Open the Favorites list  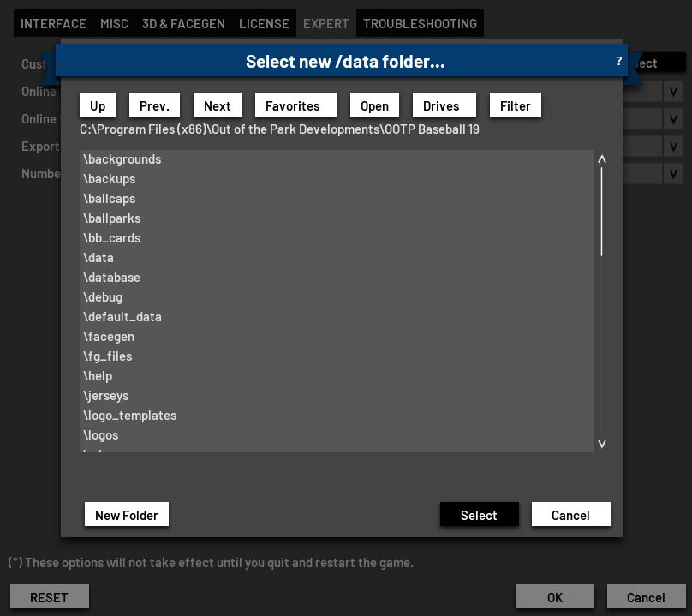pos(292,105)
